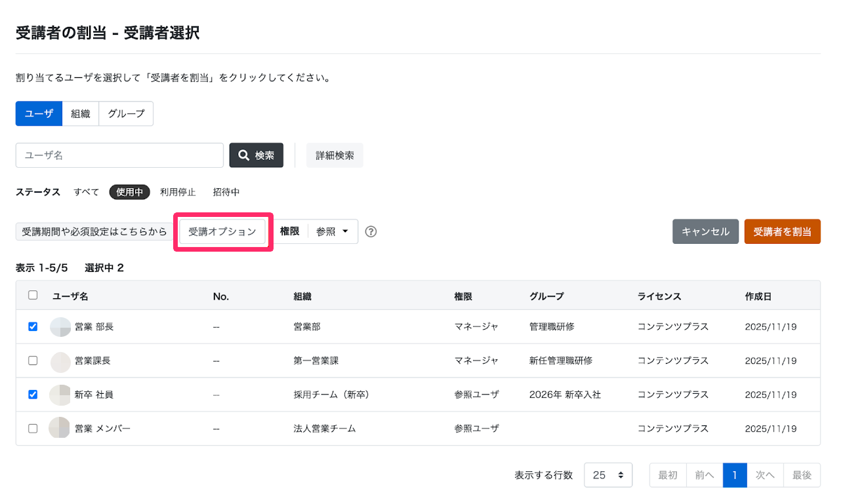Click the 新卒 社員 user name

coord(94,395)
